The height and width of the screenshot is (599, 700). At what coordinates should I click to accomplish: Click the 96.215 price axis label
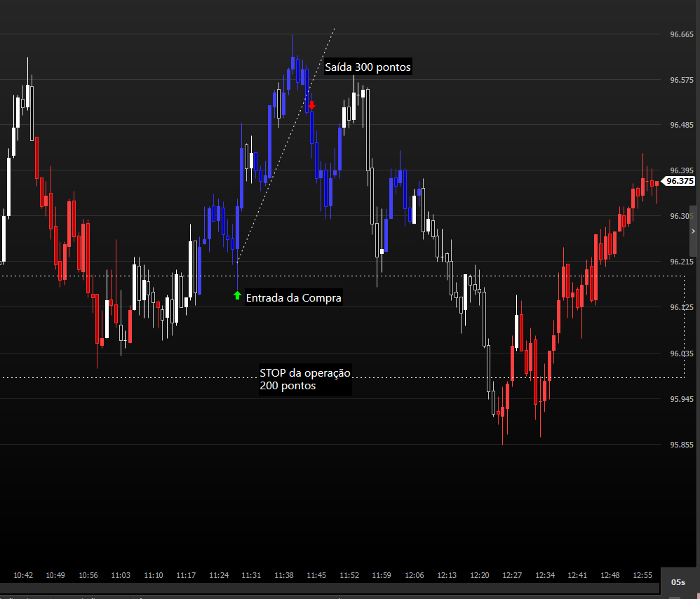coord(682,262)
